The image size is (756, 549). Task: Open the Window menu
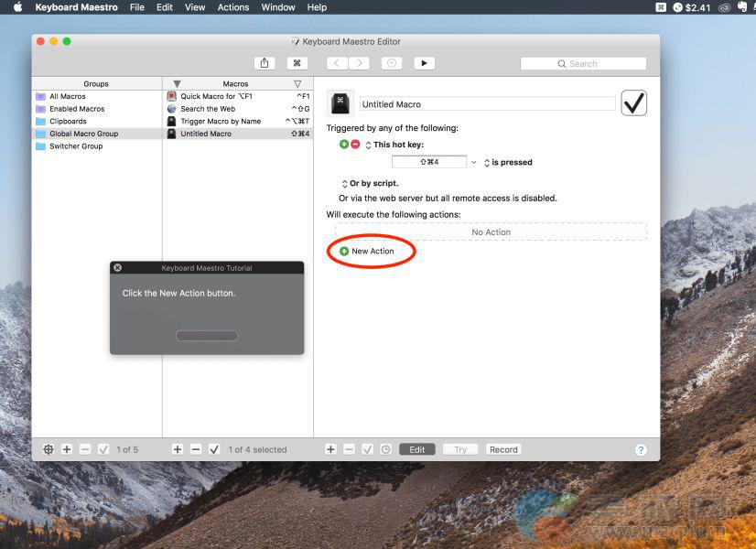[x=278, y=7]
